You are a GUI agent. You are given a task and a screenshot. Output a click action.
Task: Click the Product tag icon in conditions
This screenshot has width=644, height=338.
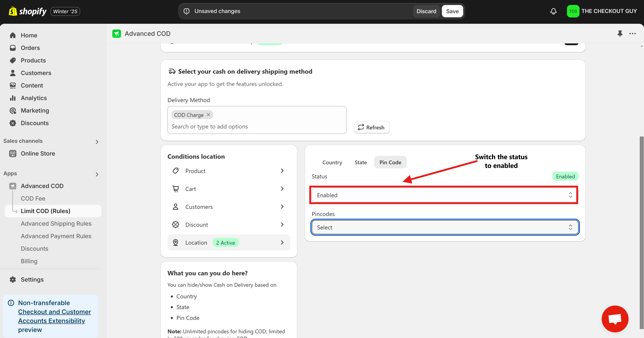[x=176, y=171]
